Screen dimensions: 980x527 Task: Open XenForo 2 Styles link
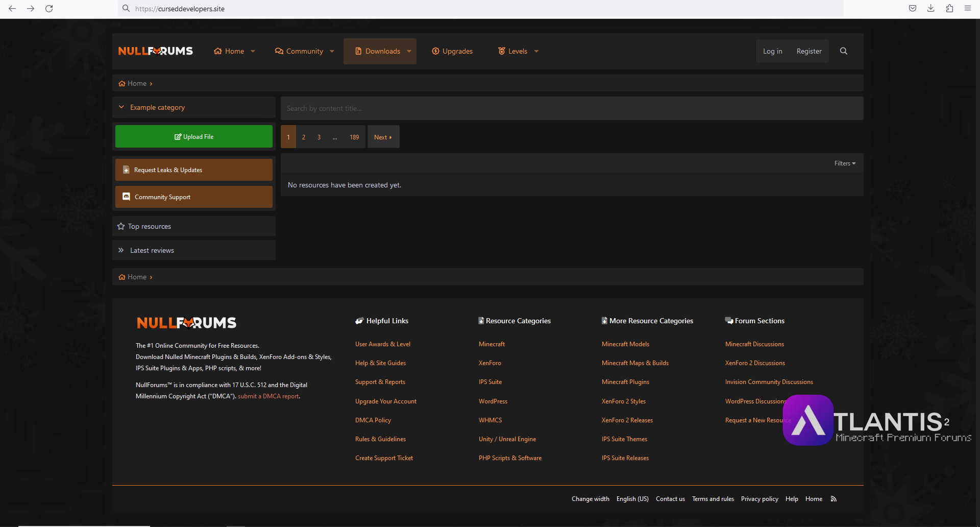[624, 401]
